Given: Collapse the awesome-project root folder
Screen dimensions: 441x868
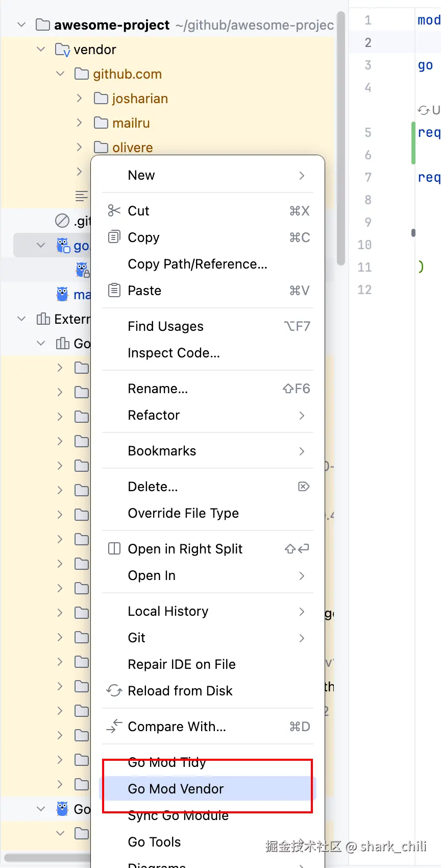Looking at the screenshot, I should pos(21,25).
